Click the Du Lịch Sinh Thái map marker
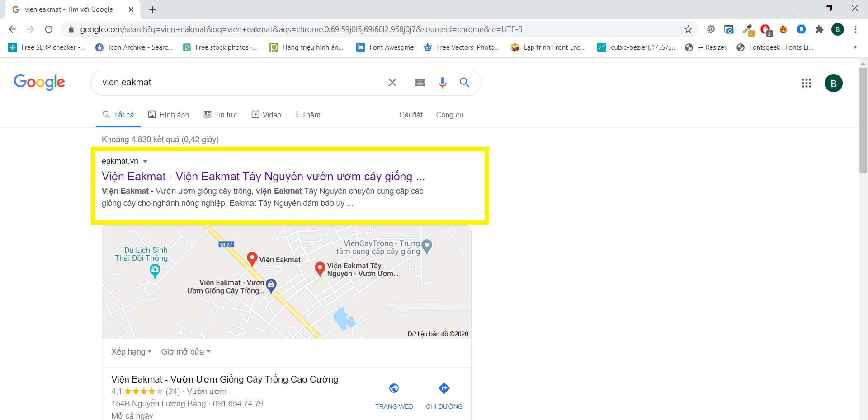The image size is (868, 420). point(155,271)
